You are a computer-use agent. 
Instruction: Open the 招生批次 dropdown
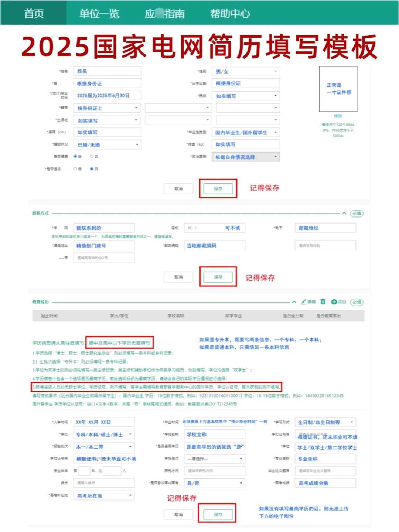point(104,447)
